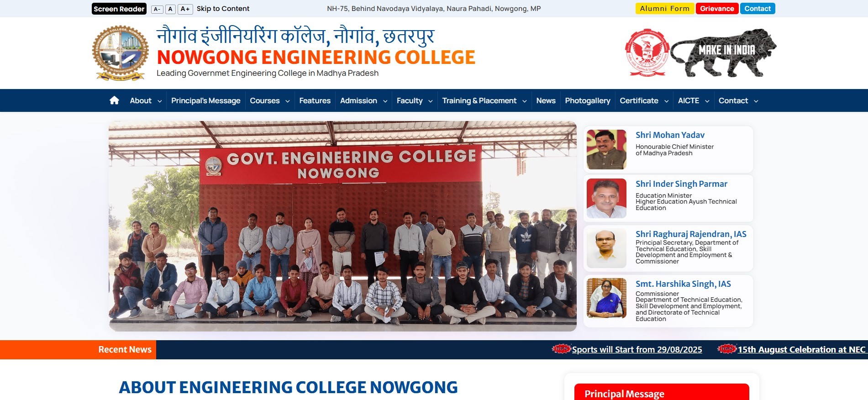Screen dimensions: 868x400
Task: Expand the Courses dropdown menu
Action: [x=269, y=100]
